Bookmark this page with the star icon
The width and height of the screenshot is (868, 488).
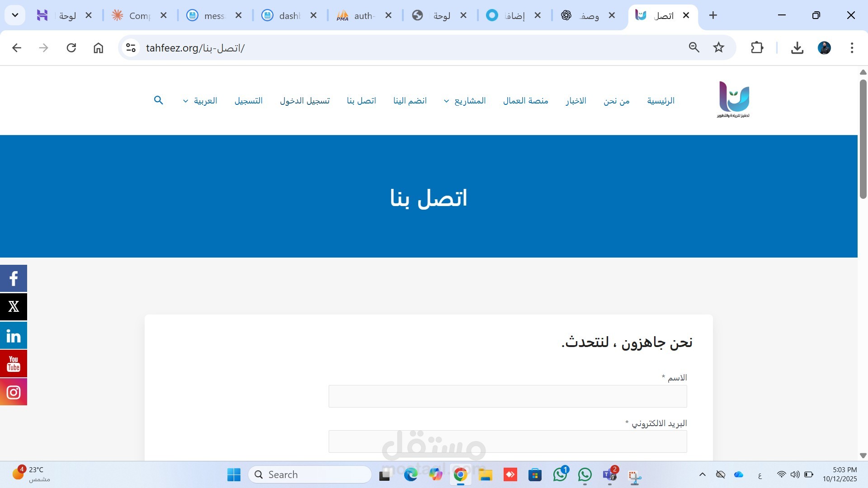(x=718, y=47)
